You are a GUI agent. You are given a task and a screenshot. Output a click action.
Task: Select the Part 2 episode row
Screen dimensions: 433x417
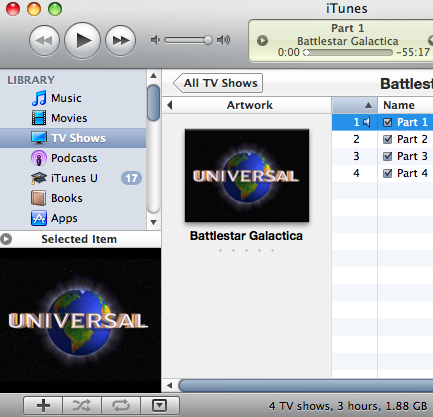point(382,139)
